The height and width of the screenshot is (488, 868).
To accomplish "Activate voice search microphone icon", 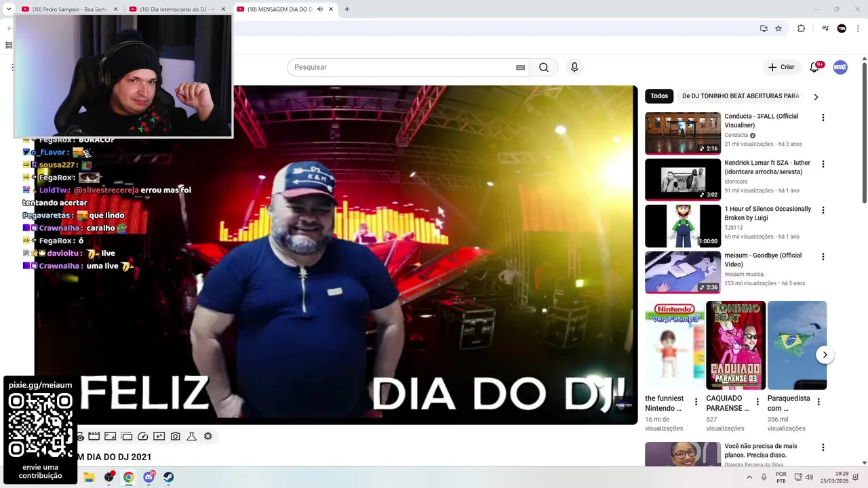I will point(574,67).
